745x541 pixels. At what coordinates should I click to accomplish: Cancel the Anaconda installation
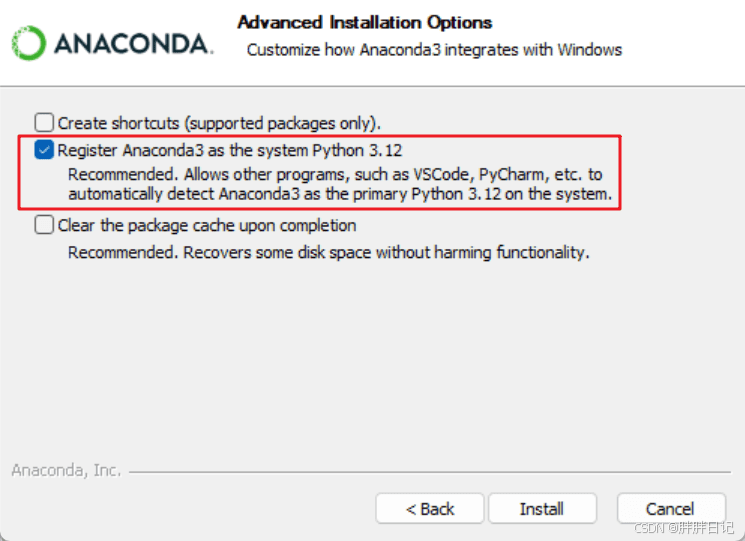pos(671,509)
